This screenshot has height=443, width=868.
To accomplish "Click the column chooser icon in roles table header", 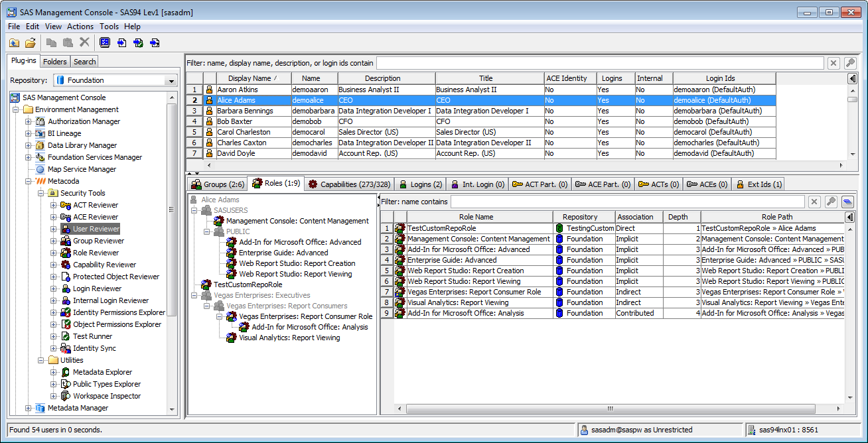I will point(850,217).
